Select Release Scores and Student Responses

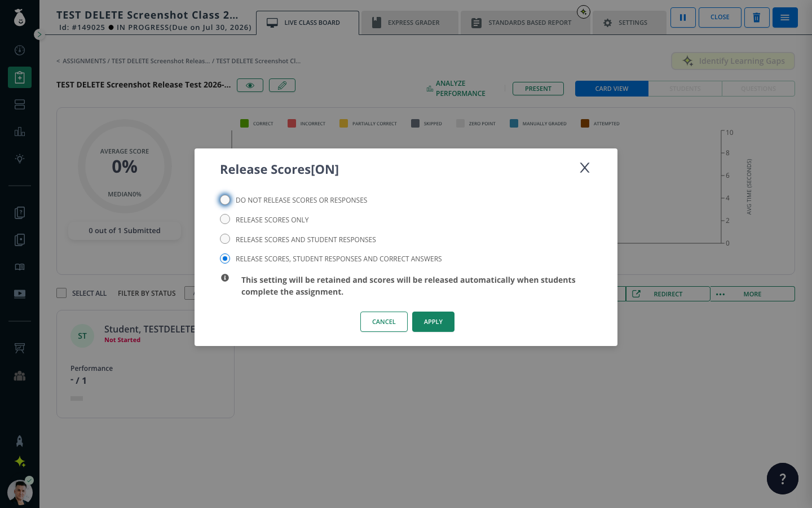pyautogui.click(x=225, y=239)
